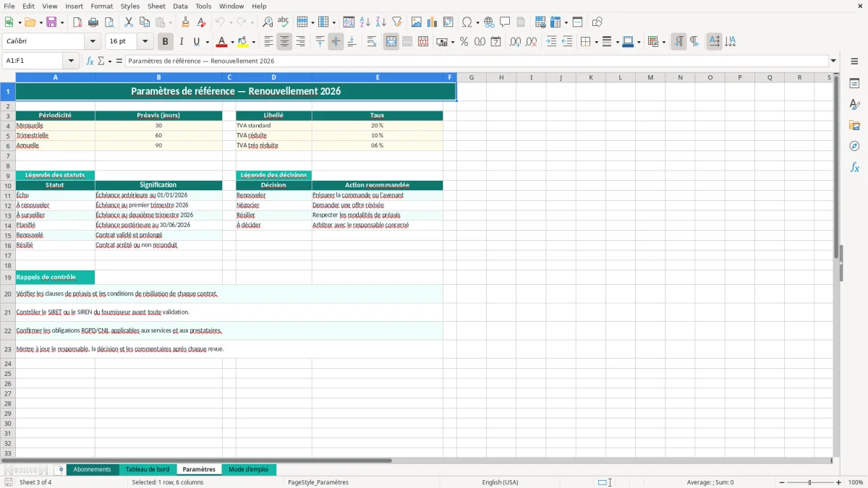Increase the indent
Viewport: 868px width, 488px height.
551,42
